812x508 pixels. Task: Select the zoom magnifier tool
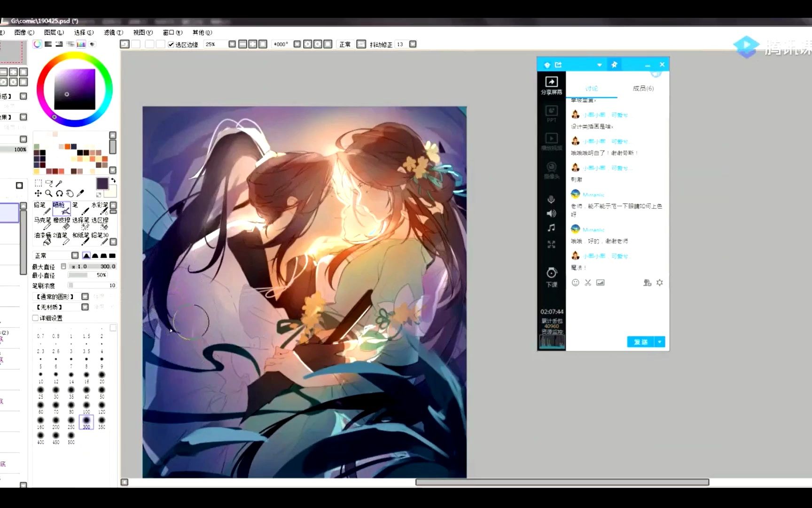coord(48,193)
